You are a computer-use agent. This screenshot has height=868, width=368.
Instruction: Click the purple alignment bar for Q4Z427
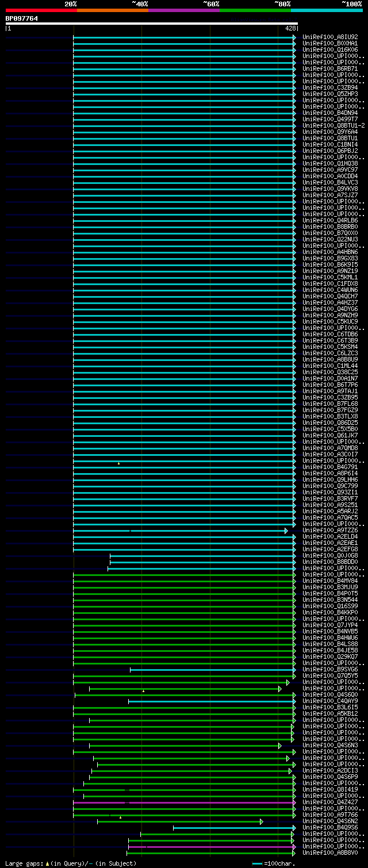pyautogui.click(x=184, y=802)
